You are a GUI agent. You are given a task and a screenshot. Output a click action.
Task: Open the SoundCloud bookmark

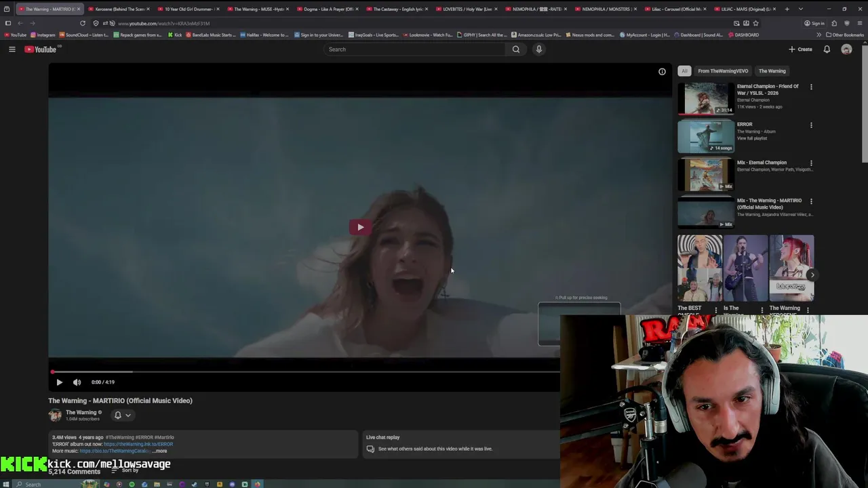point(85,35)
